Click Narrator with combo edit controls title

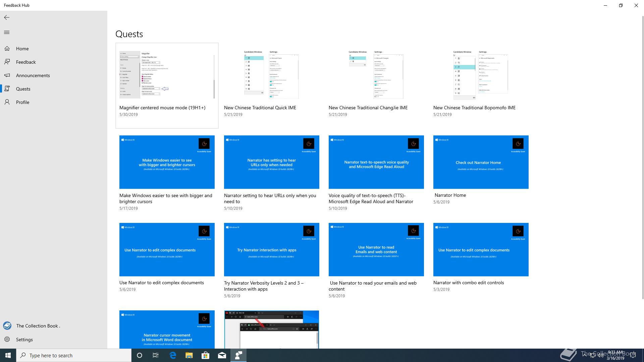tap(468, 283)
